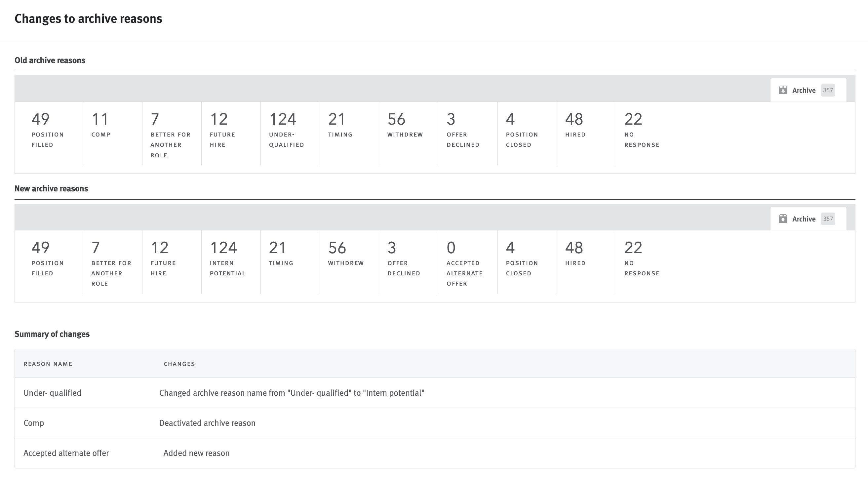Click the Changes column header
The image size is (868, 480).
coord(179,364)
